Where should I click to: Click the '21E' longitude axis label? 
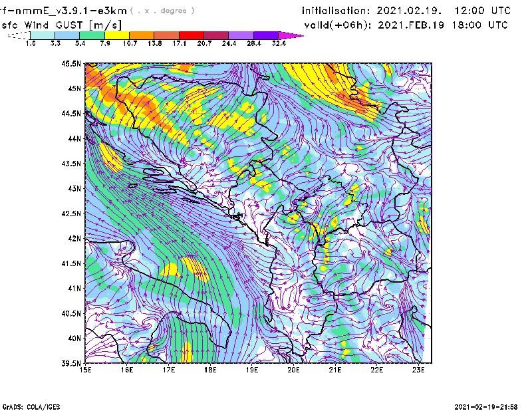click(335, 370)
